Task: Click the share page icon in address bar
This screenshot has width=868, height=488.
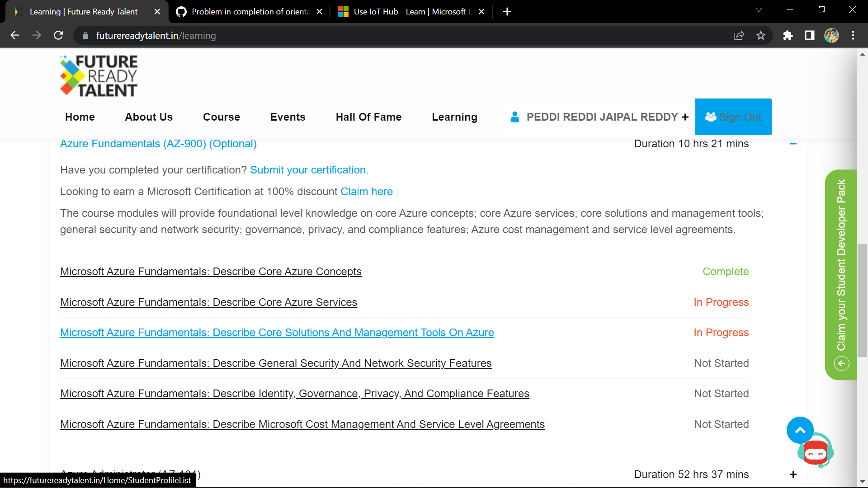Action: (x=739, y=36)
